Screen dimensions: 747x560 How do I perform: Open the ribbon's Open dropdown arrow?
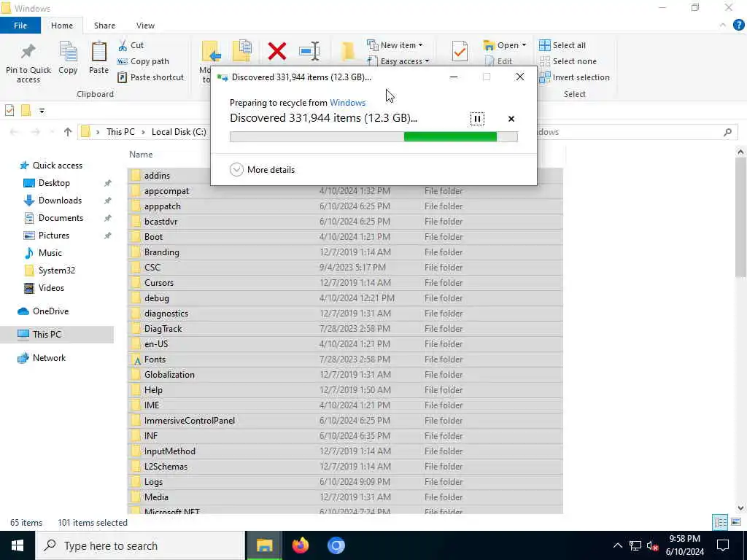[524, 45]
